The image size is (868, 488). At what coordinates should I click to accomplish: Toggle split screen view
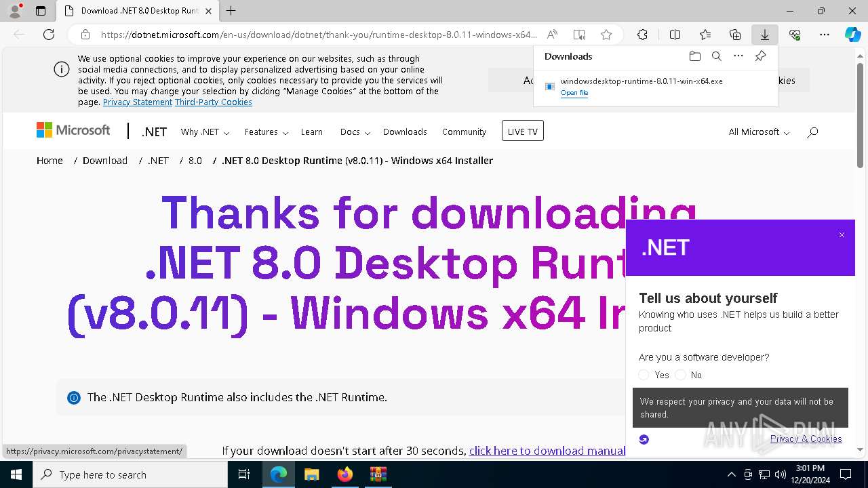tap(675, 35)
